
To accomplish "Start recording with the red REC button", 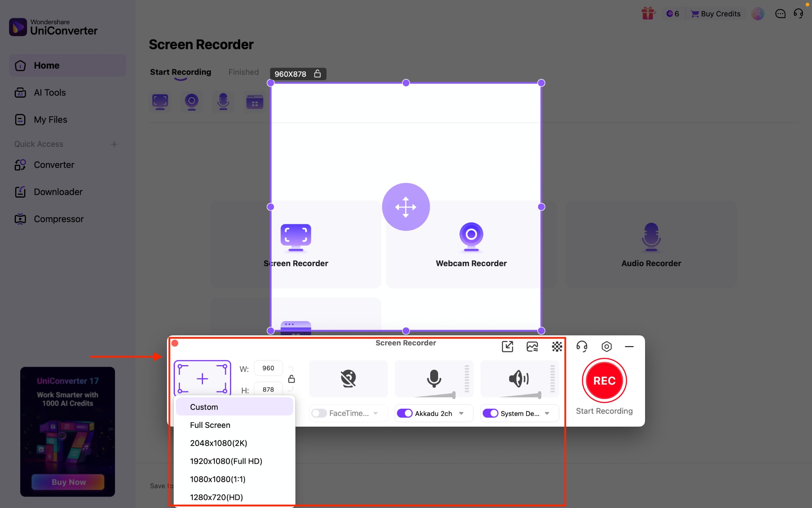I will 604,381.
